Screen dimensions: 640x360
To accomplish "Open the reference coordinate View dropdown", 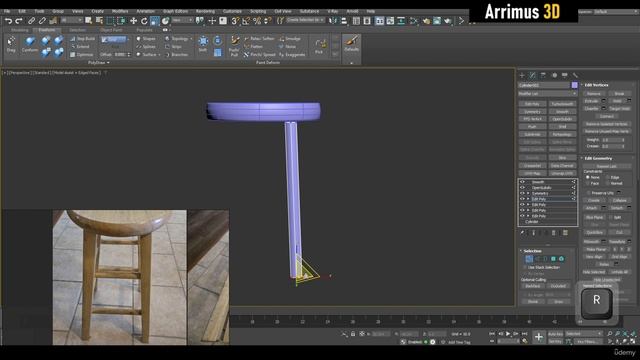I will click(182, 20).
